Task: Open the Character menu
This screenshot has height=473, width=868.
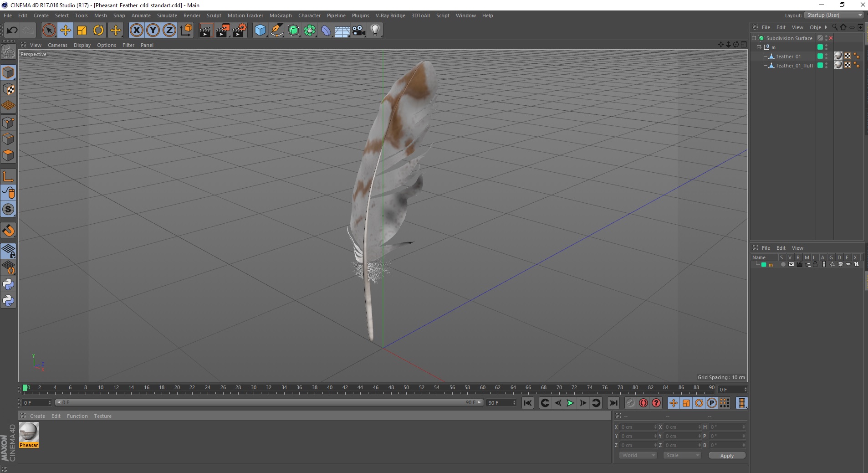Action: pos(309,15)
